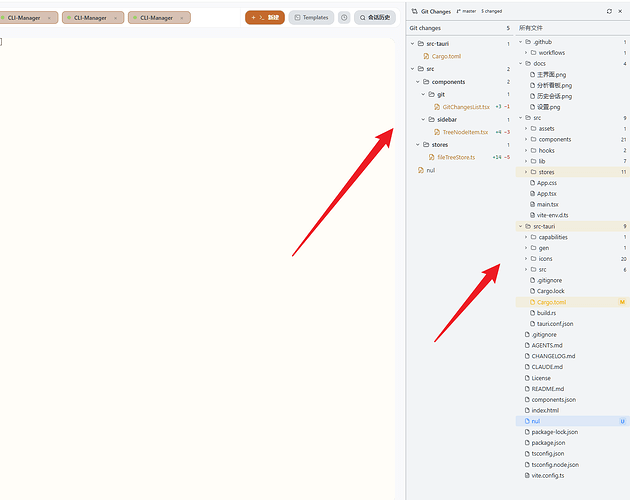Expand the capabilities folder chevron
Screen dimensions: 630x500
[x=526, y=237]
